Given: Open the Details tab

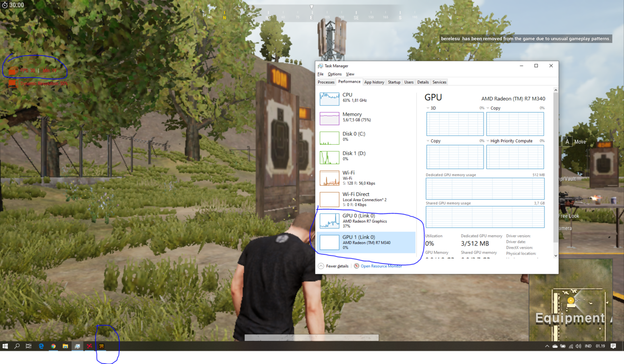Looking at the screenshot, I should 423,82.
